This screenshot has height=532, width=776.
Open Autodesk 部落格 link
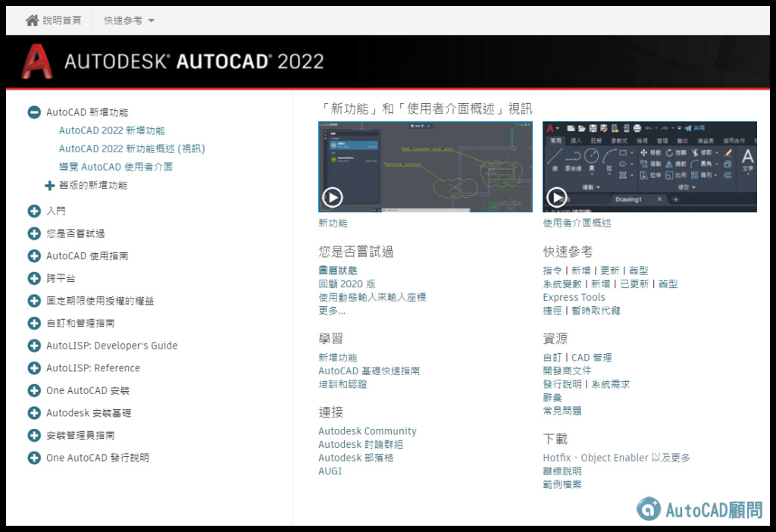pos(356,458)
